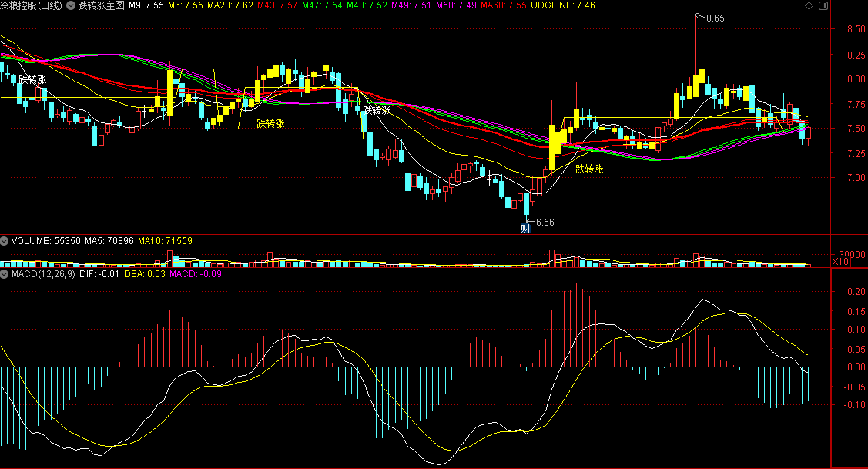This screenshot has height=469, width=868.
Task: Toggle the side panel icon at top right
Action: (x=823, y=5)
